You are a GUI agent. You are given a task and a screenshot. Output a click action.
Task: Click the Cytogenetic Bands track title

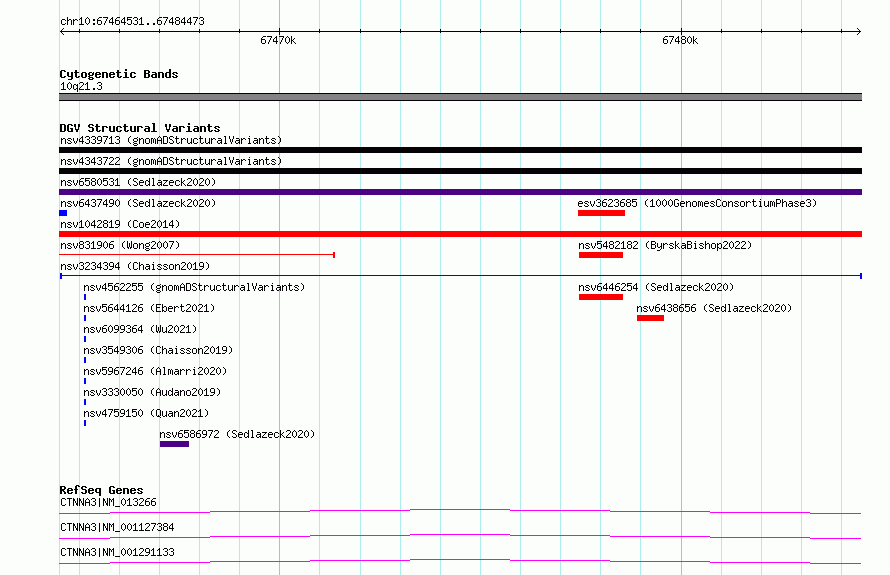(119, 74)
